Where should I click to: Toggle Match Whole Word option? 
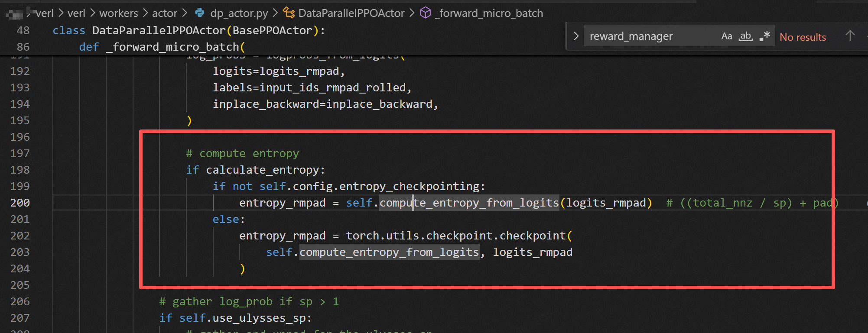(745, 36)
